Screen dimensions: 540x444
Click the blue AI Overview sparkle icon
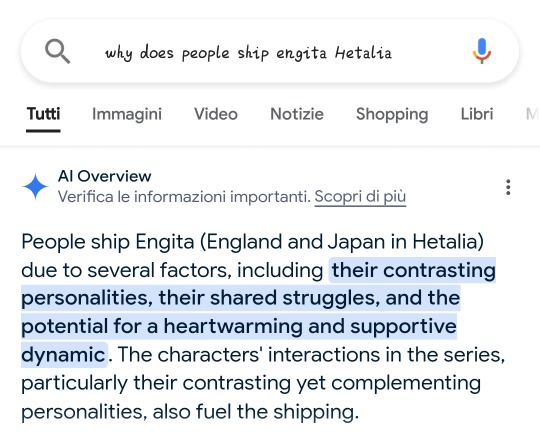pos(35,186)
